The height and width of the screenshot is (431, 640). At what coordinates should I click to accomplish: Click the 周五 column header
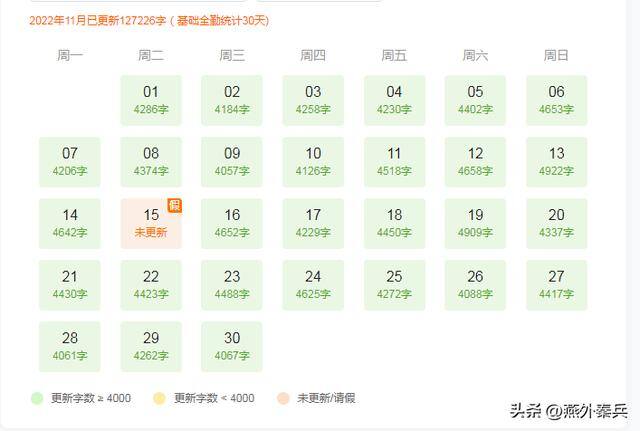click(x=394, y=55)
